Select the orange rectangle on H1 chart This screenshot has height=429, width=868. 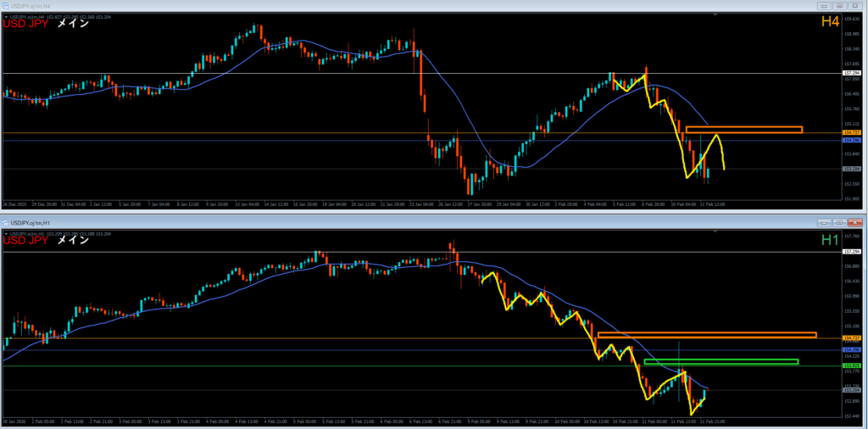pos(706,335)
